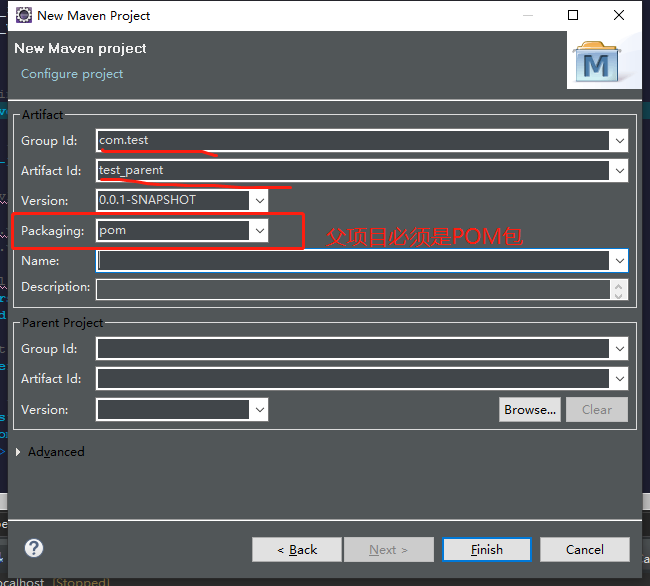This screenshot has height=586, width=650.
Task: Open the 0.0.1-SNAPSHOT Version dropdown arrow
Action: click(260, 201)
